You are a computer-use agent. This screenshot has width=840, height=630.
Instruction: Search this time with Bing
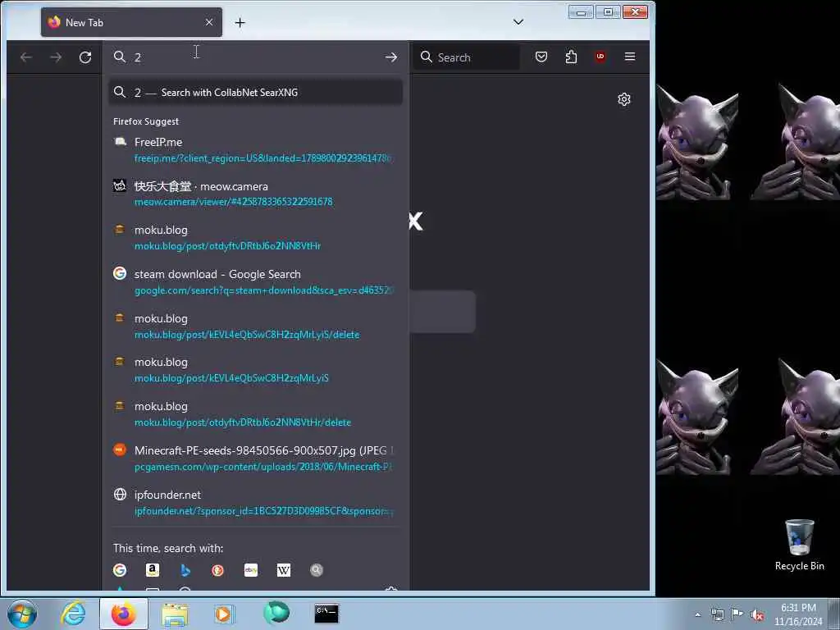185,570
